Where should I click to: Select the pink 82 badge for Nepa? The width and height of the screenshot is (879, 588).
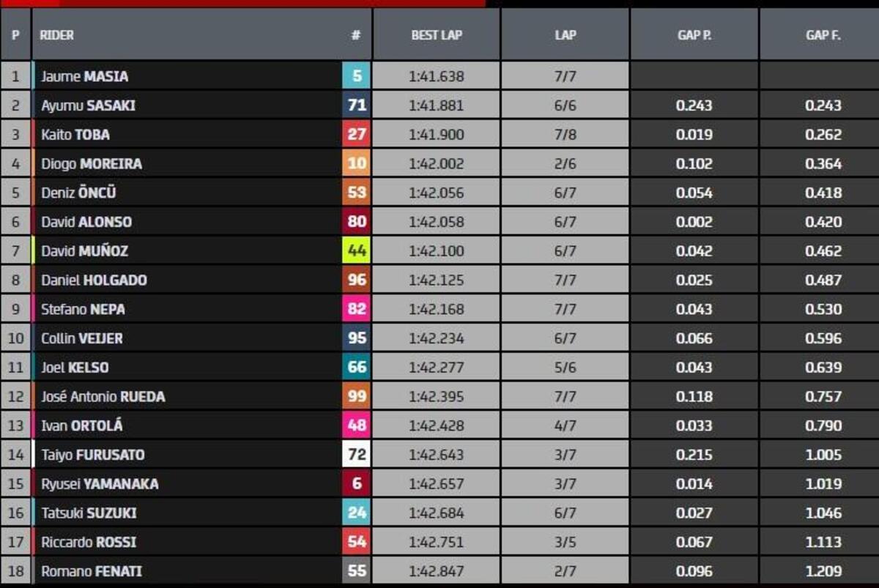[357, 309]
